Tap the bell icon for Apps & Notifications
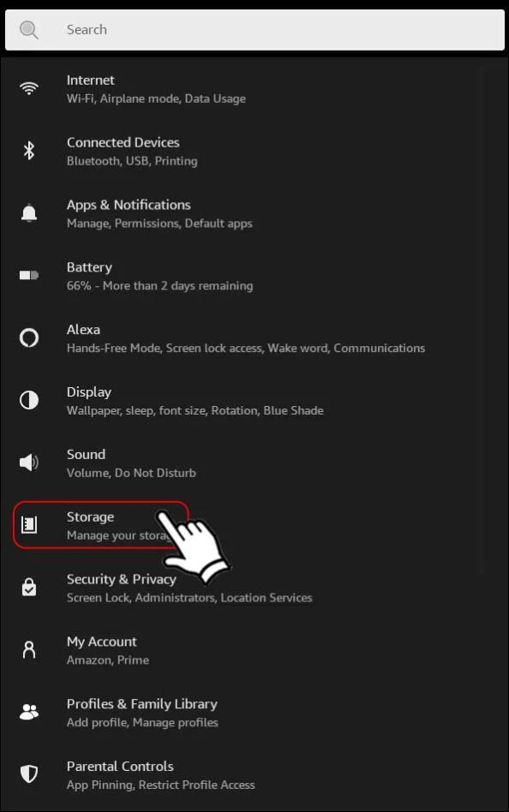Image resolution: width=509 pixels, height=812 pixels. tap(29, 212)
